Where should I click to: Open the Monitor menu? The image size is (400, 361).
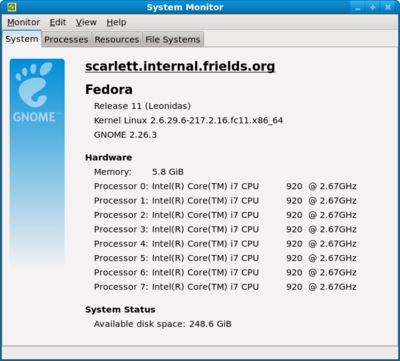tap(23, 22)
